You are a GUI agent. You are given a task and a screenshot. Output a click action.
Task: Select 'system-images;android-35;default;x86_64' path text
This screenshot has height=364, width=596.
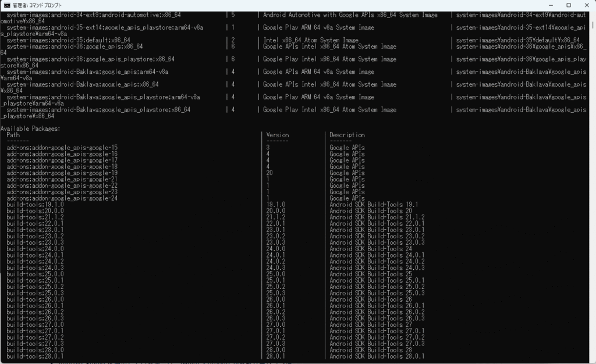(69, 40)
